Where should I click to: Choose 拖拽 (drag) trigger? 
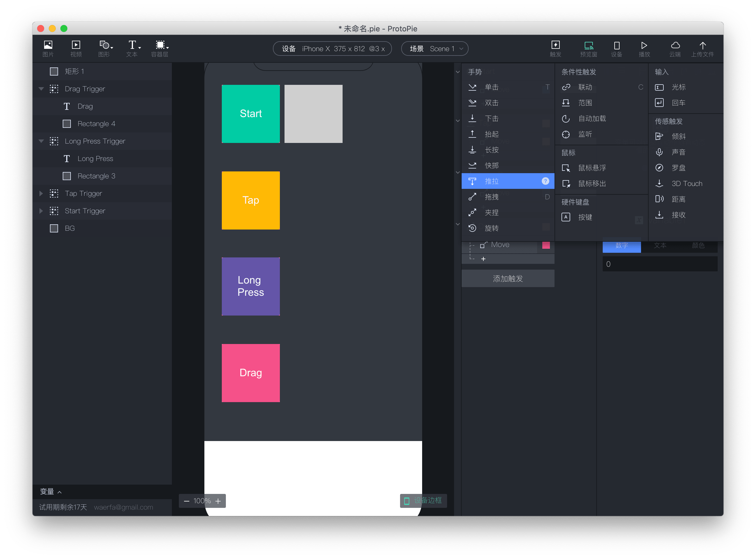508,197
